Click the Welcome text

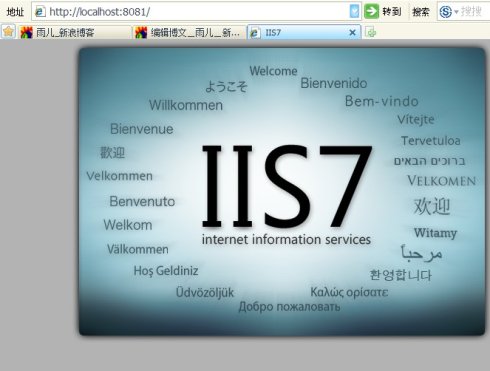pyautogui.click(x=273, y=71)
